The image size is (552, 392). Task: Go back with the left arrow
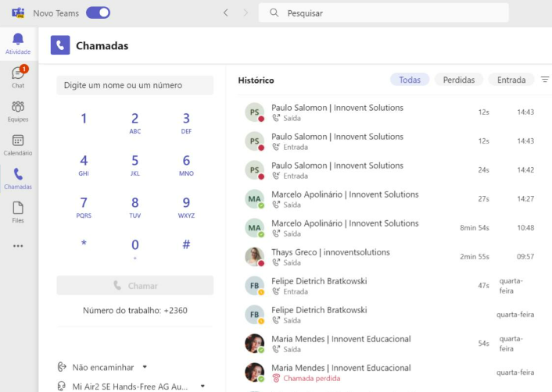[226, 13]
